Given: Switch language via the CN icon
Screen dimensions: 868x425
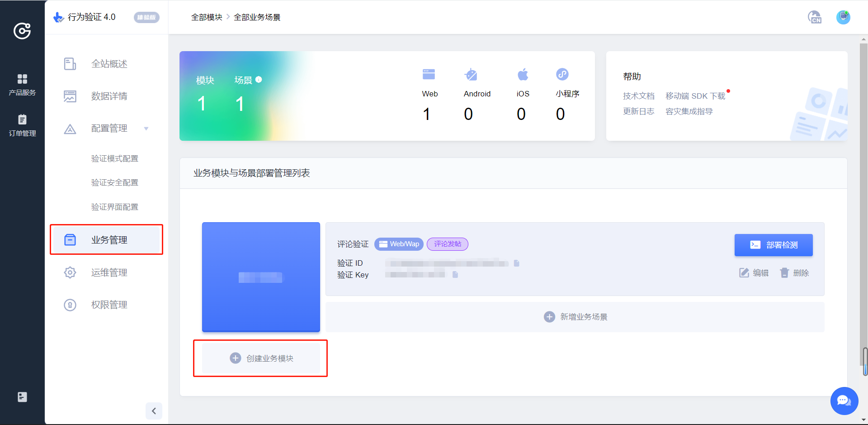Looking at the screenshot, I should 815,17.
